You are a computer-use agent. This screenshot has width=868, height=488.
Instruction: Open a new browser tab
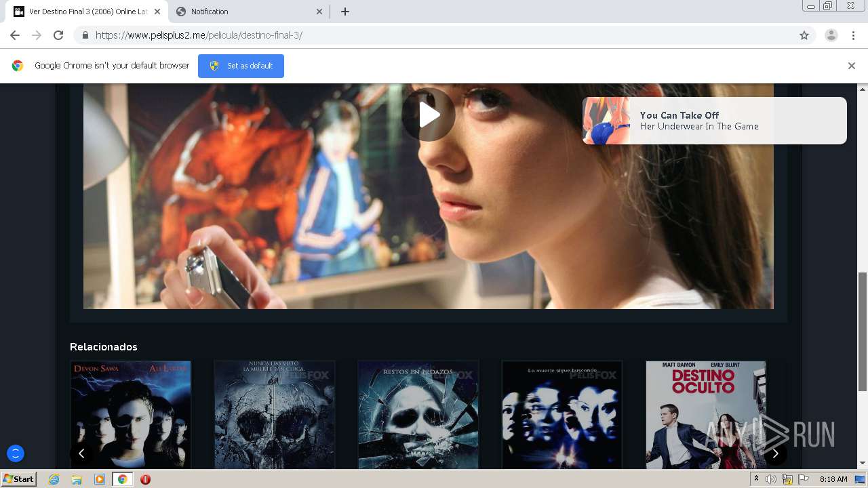pyautogui.click(x=344, y=12)
